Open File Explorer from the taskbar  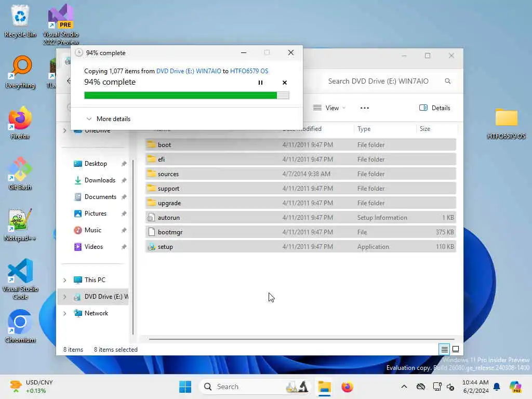(324, 387)
